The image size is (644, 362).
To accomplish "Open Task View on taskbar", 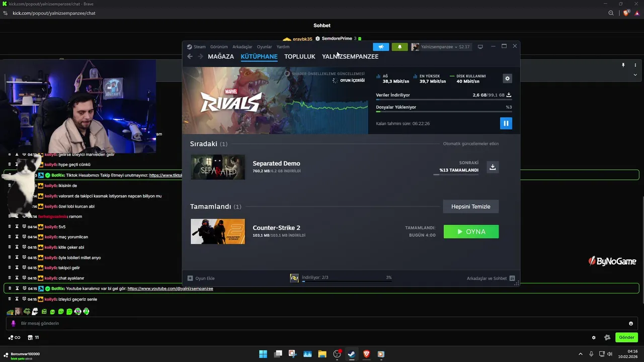I will (x=278, y=354).
